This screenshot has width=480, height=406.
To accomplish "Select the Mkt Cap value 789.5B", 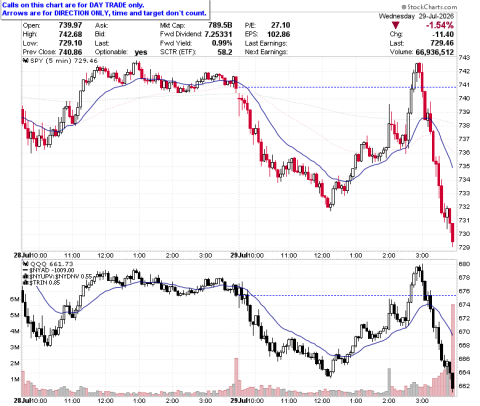I will click(220, 25).
